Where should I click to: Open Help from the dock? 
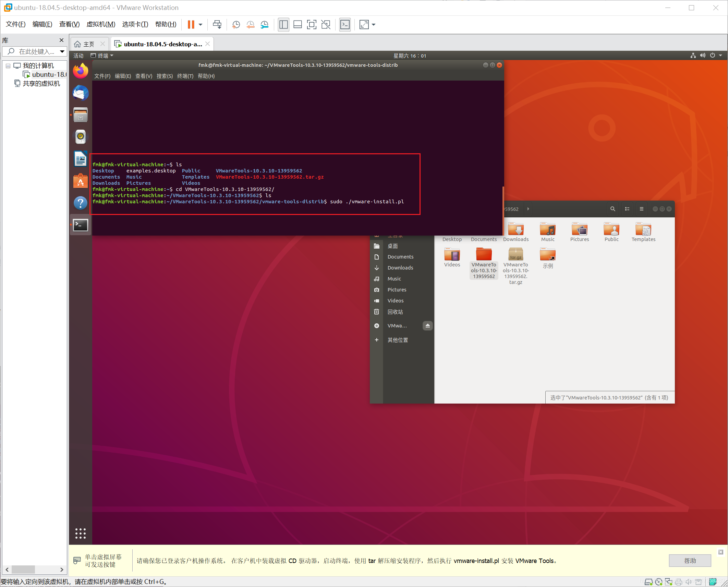(81, 203)
